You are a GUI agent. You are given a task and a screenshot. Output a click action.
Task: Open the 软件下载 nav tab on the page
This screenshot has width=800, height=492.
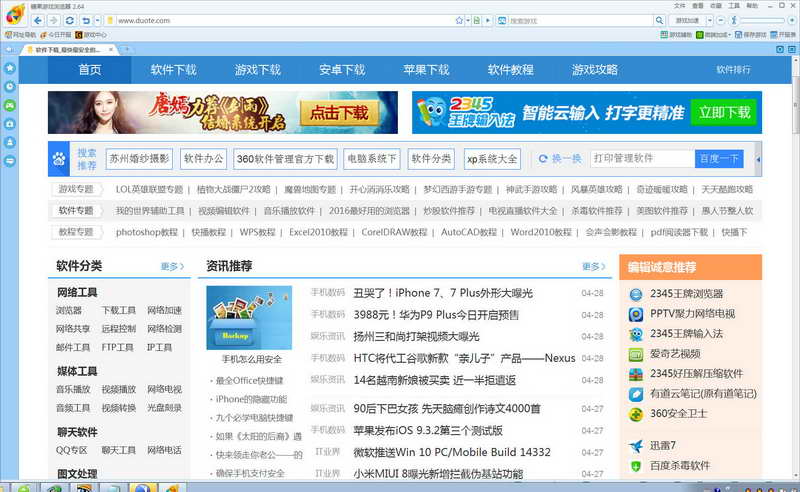[173, 70]
